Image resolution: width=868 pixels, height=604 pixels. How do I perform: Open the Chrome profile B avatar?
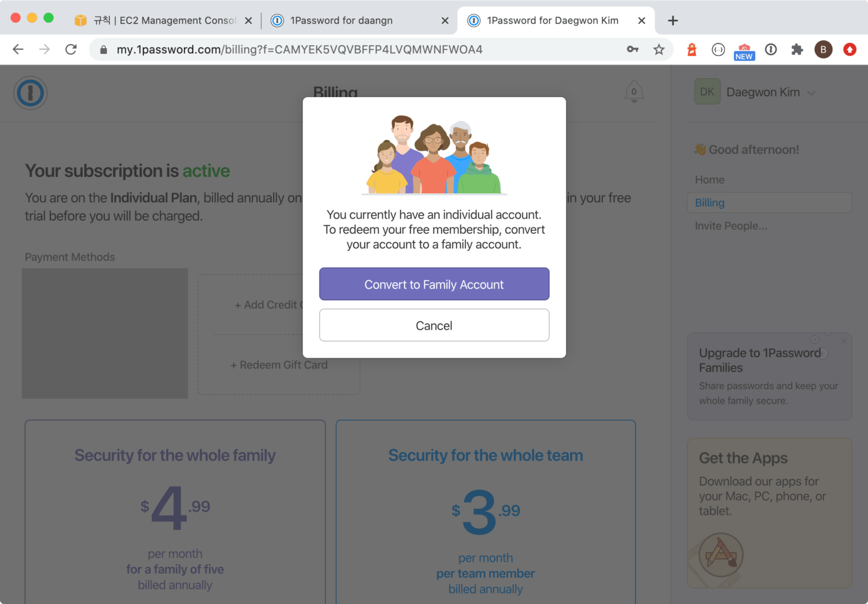[823, 50]
